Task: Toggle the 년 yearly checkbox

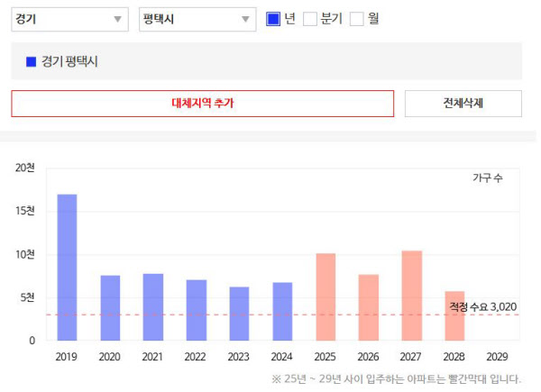Action: coord(274,20)
